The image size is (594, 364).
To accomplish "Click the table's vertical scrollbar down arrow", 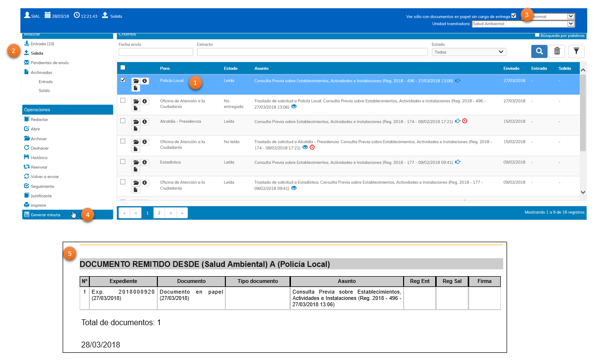I will pos(583,192).
